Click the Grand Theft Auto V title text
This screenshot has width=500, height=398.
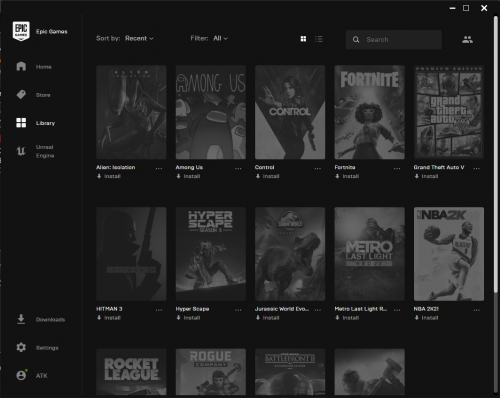pos(439,167)
